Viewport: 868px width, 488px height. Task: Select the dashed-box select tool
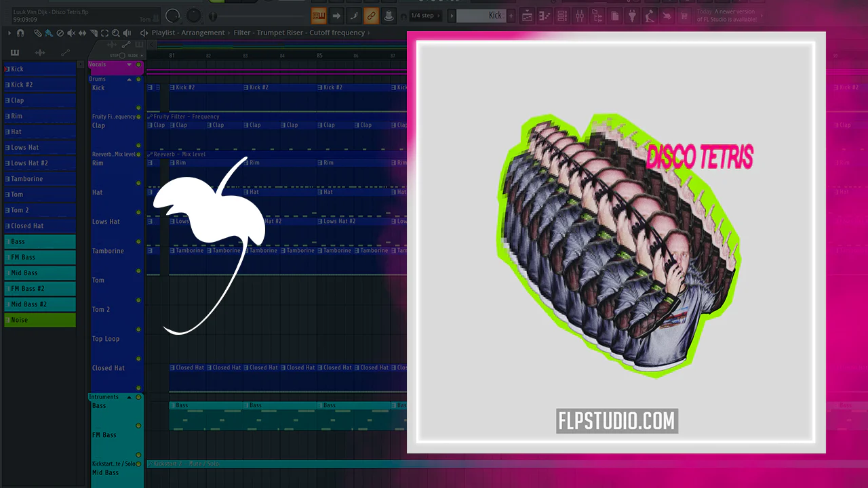[104, 33]
